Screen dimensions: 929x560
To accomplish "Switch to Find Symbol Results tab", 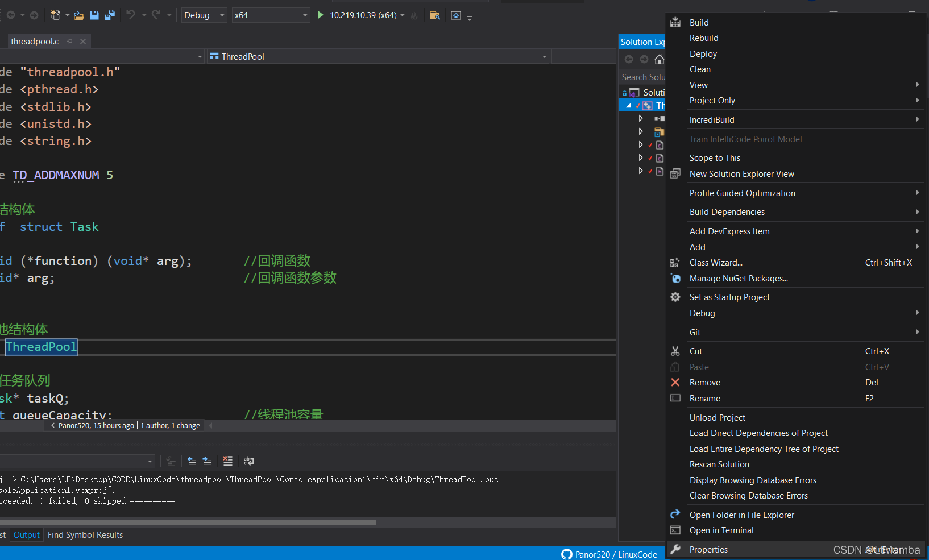I will pyautogui.click(x=85, y=535).
